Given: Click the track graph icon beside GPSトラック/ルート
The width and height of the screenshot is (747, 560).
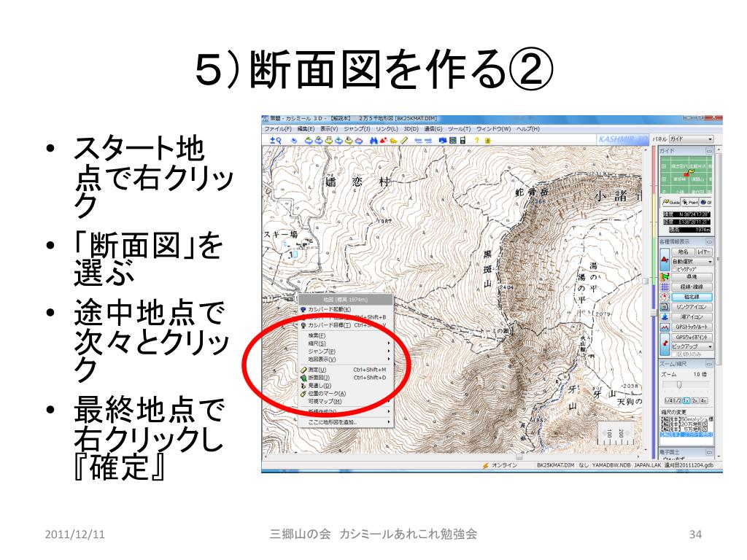Looking at the screenshot, I should point(665,327).
